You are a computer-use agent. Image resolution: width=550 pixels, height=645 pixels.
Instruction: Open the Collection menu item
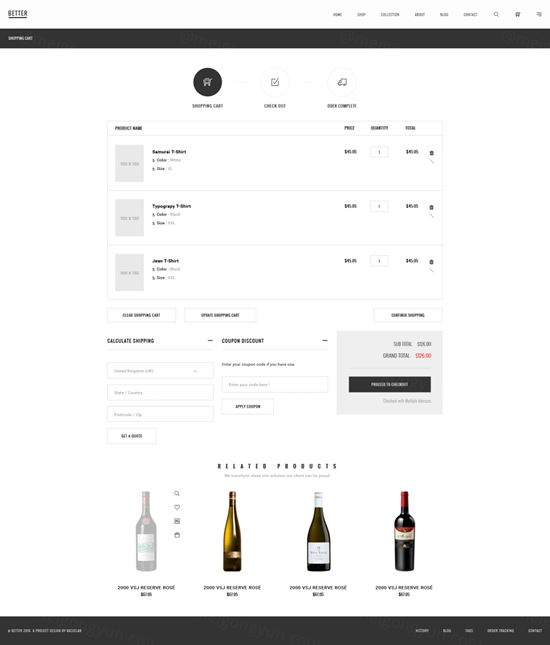point(390,14)
